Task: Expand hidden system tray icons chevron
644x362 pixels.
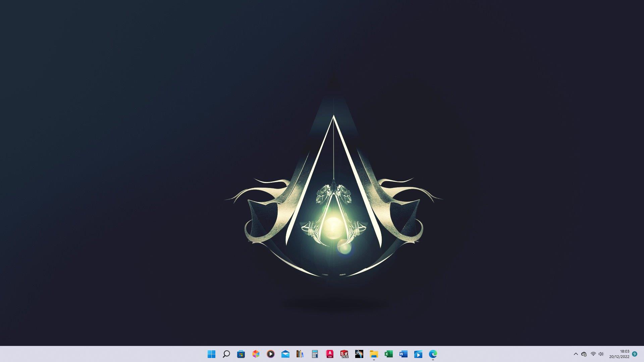Action: (x=576, y=354)
